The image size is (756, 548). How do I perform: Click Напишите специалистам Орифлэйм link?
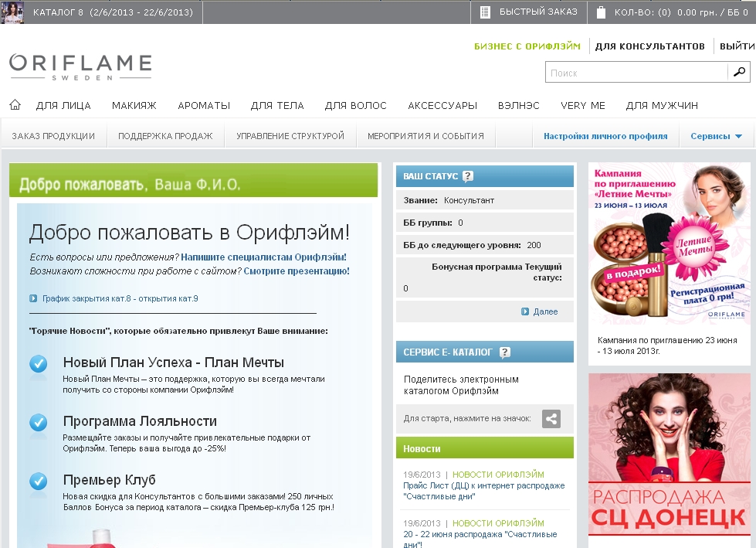click(264, 257)
